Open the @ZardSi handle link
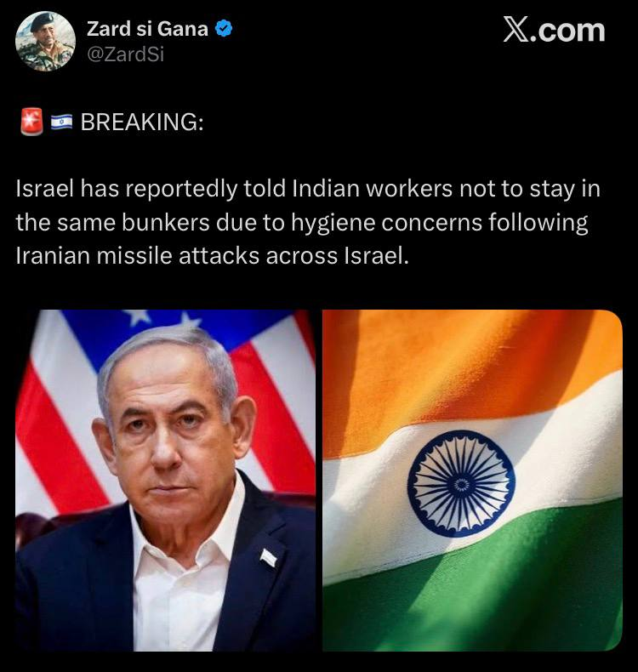Screen dimensions: 638x672 coord(126,54)
